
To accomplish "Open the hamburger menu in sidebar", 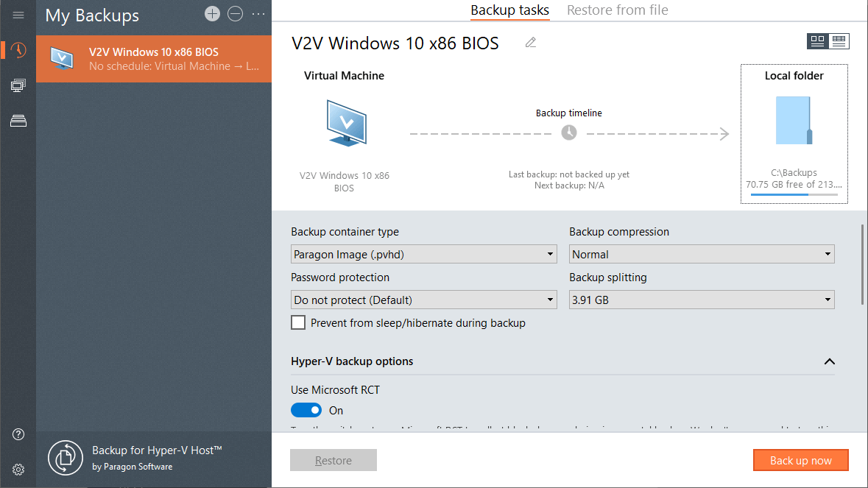I will [18, 15].
